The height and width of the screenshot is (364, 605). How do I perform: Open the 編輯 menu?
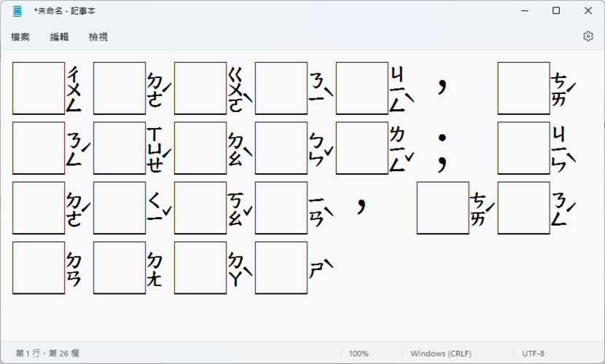coord(59,36)
